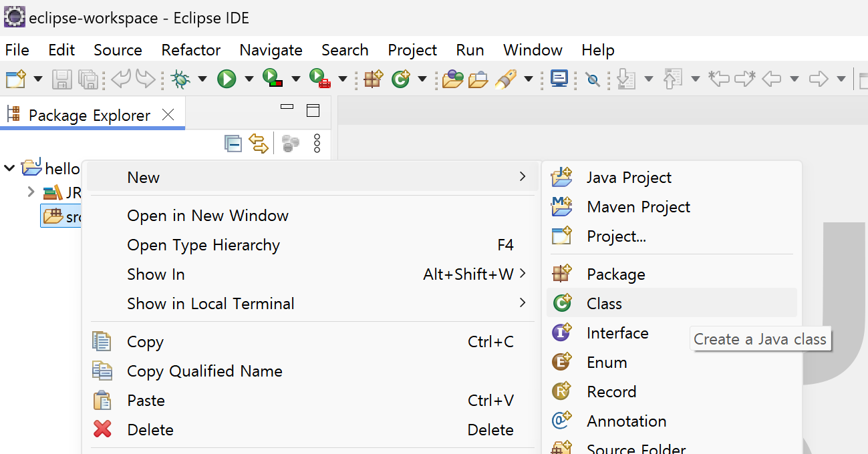Select Class in the New submenu

672,303
